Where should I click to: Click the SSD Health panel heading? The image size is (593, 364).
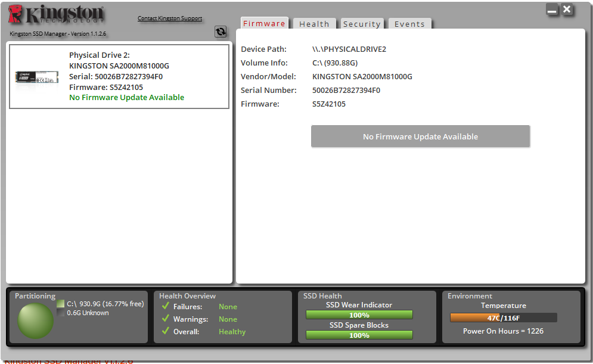(x=322, y=296)
